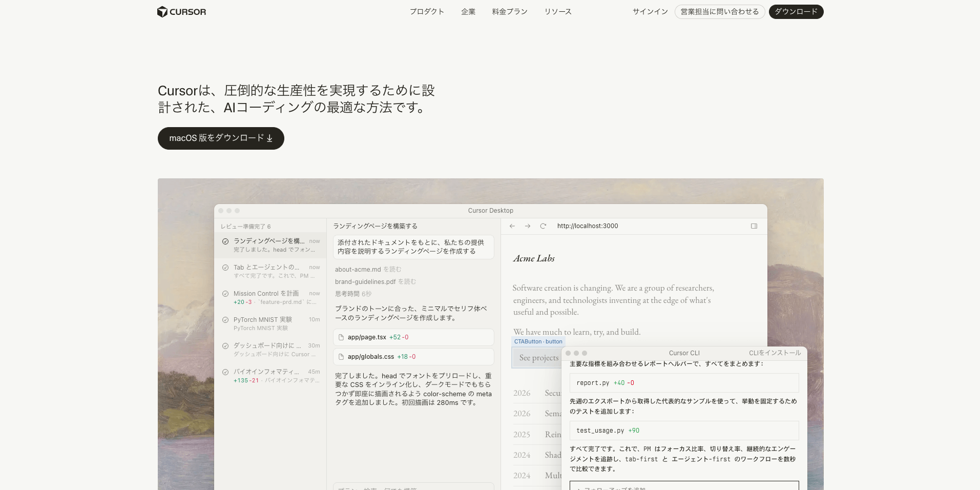Click the Cursor logo in the header
Screen dimensions: 980x490
(x=181, y=12)
